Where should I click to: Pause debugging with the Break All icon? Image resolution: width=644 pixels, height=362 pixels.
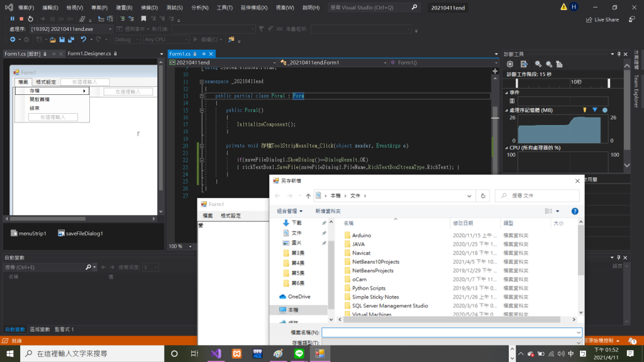[13, 18]
